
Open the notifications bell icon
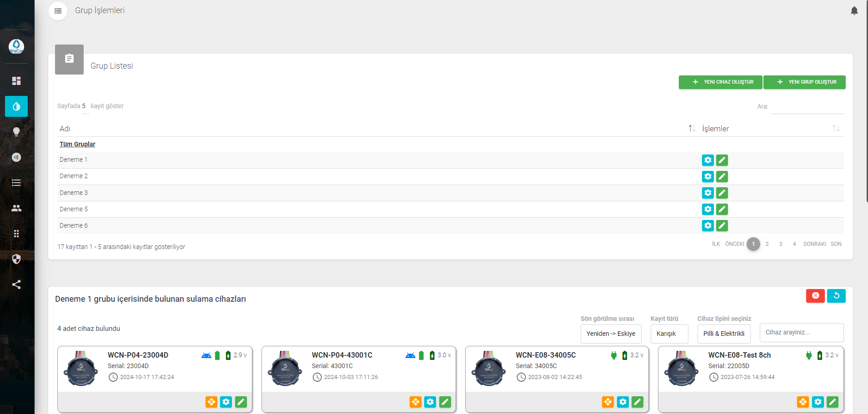click(x=854, y=10)
